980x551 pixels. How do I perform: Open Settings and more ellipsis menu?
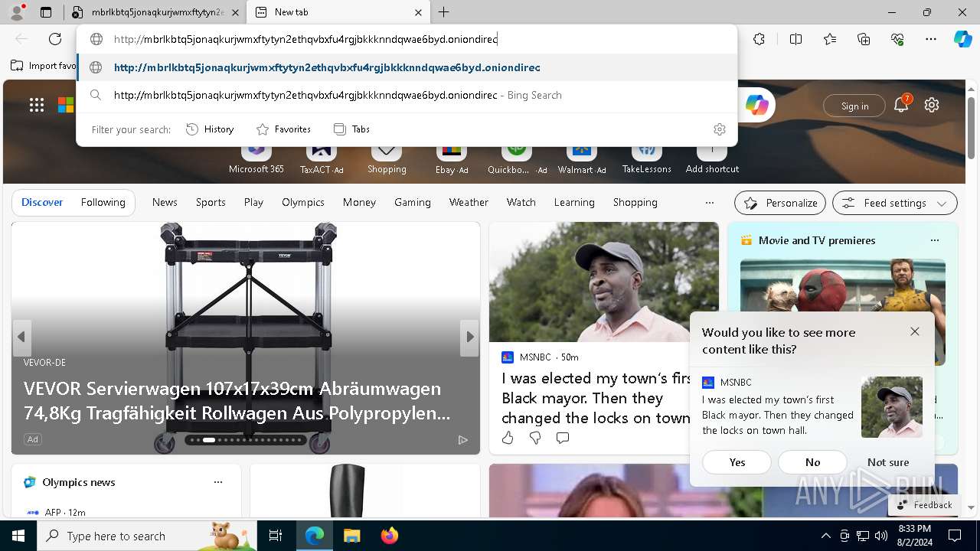tap(931, 39)
